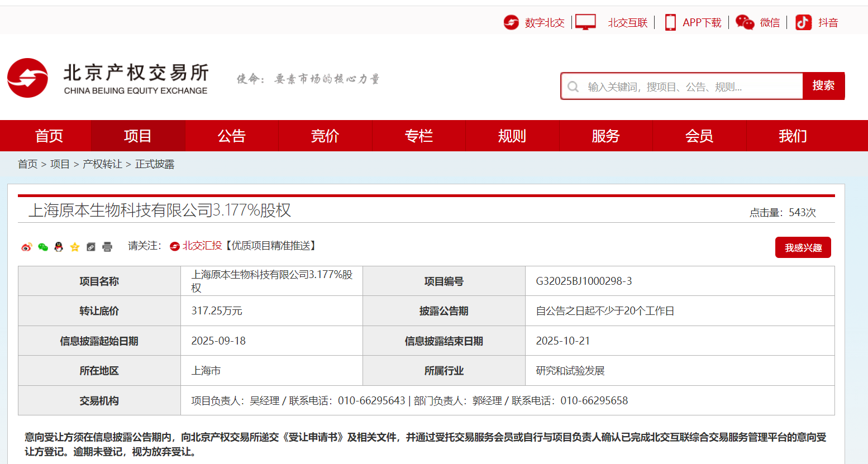Viewport: 868px width, 464px height.
Task: Click the monitor icon for 北交互联
Action: 585,22
